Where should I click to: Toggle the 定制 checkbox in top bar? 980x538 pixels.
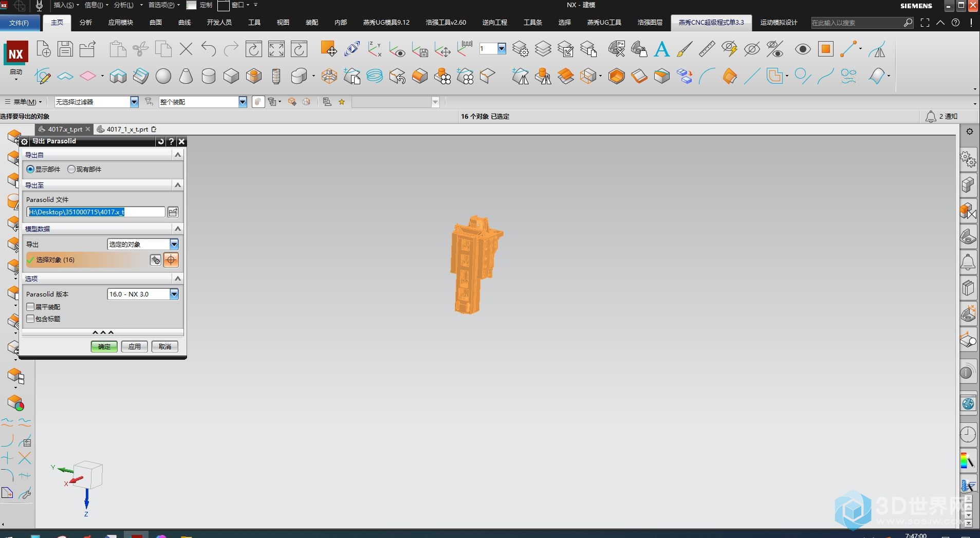pyautogui.click(x=191, y=5)
